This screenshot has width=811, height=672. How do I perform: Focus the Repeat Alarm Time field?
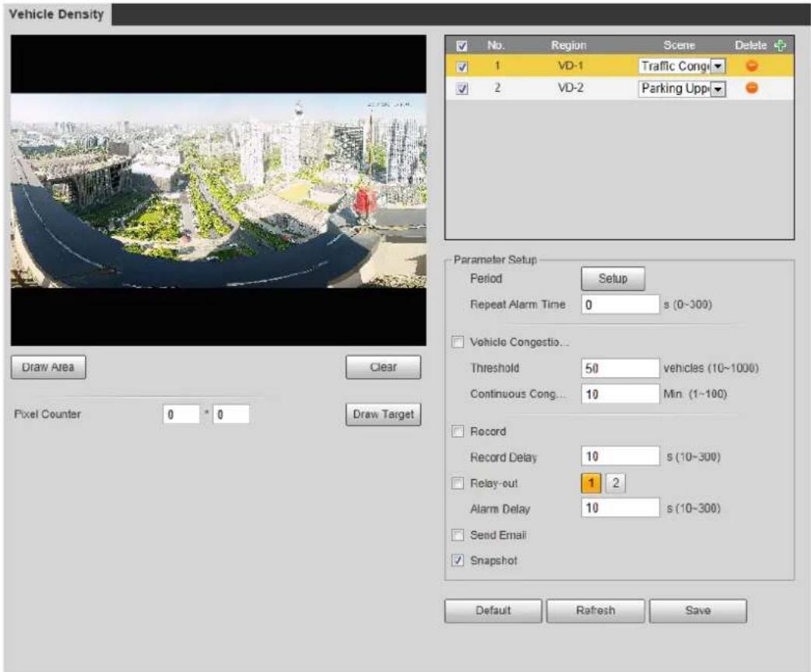click(620, 304)
